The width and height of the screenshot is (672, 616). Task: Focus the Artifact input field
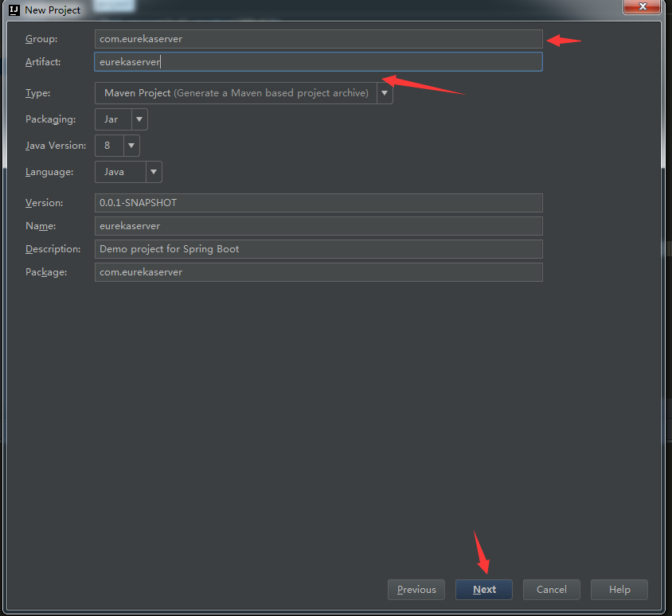pos(318,62)
